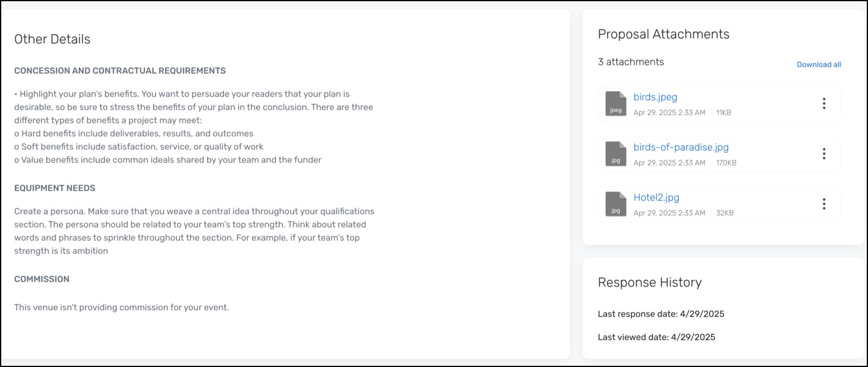Click the Concession and Contractual Requirements heading
Image resolution: width=868 pixels, height=367 pixels.
[x=120, y=71]
